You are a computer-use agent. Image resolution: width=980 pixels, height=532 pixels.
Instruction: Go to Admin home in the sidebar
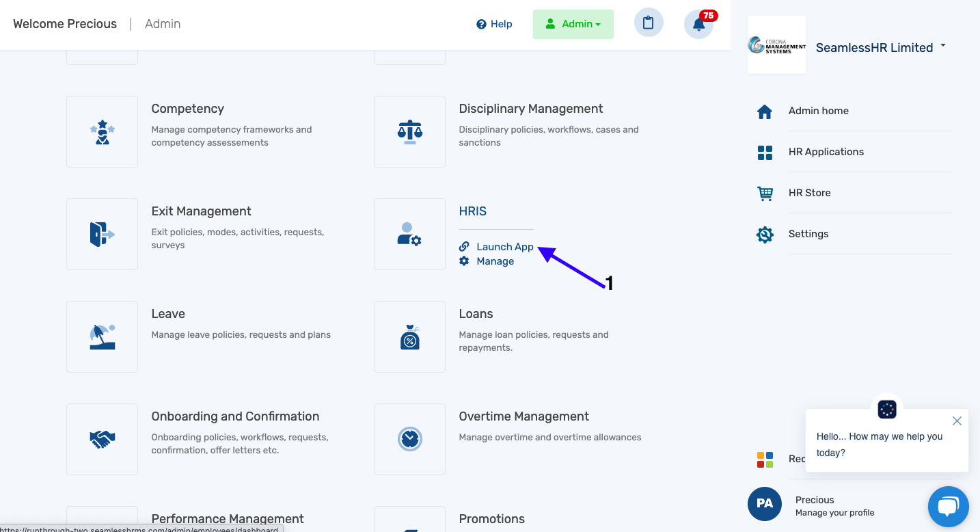click(x=818, y=110)
